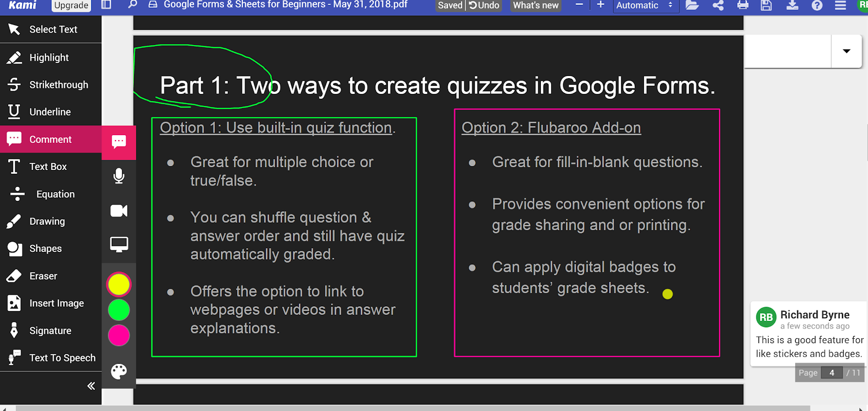Viewport: 868px width, 411px height.
Task: Click the Insert Image tool
Action: point(50,303)
